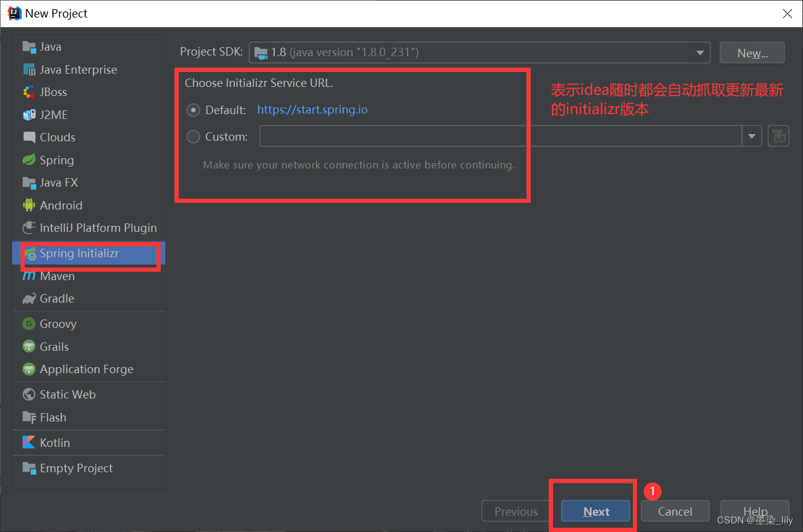Image resolution: width=803 pixels, height=532 pixels.
Task: Click the Cancel button
Action: click(x=675, y=511)
